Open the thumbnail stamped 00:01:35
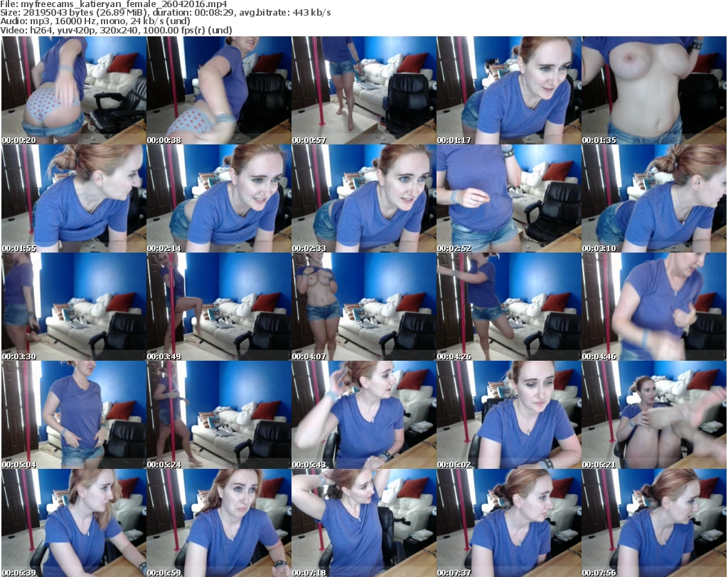Image resolution: width=728 pixels, height=577 pixels. pos(654,90)
